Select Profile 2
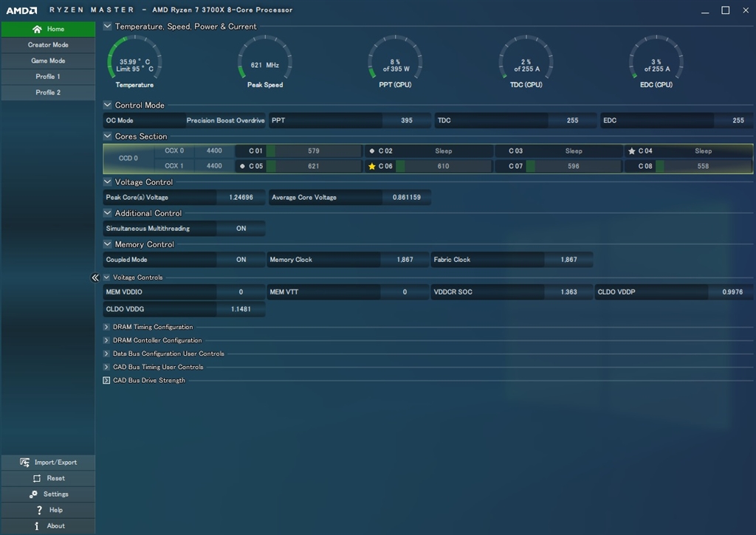The width and height of the screenshot is (756, 535). click(48, 92)
